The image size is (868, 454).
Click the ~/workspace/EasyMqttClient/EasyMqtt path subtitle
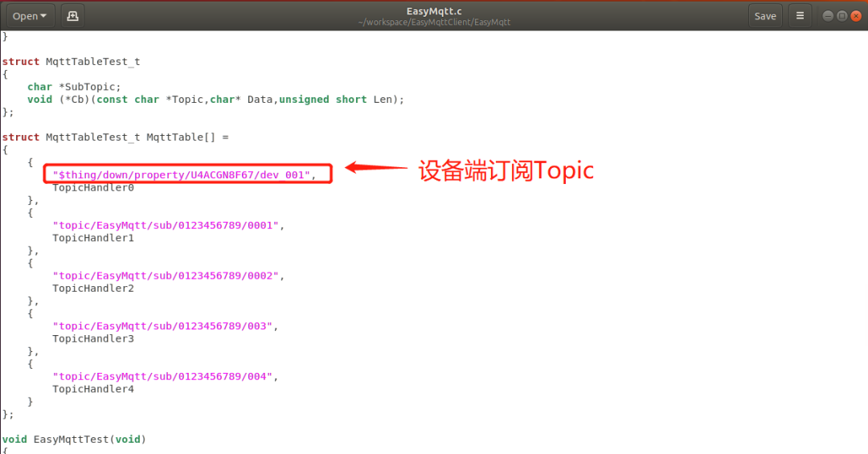tap(434, 22)
